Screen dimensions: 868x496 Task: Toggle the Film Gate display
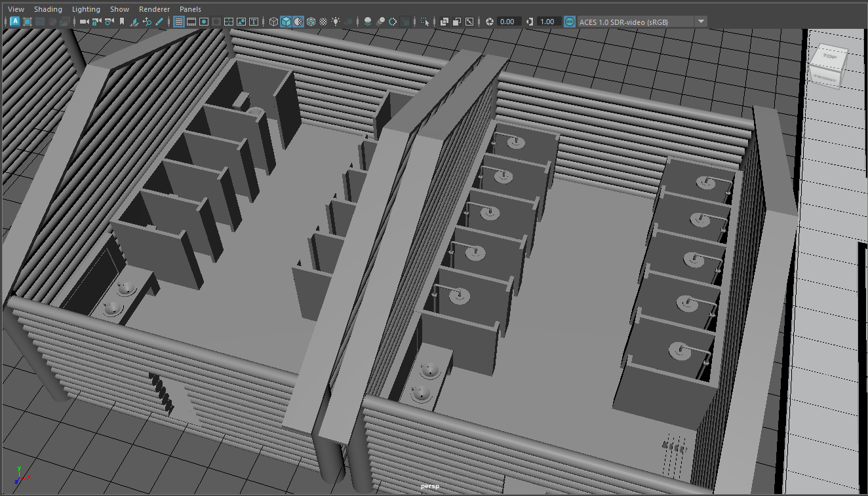[191, 22]
